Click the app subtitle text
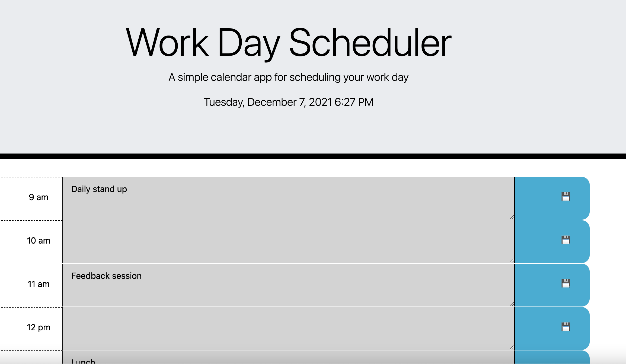This screenshot has width=626, height=364. click(x=288, y=77)
